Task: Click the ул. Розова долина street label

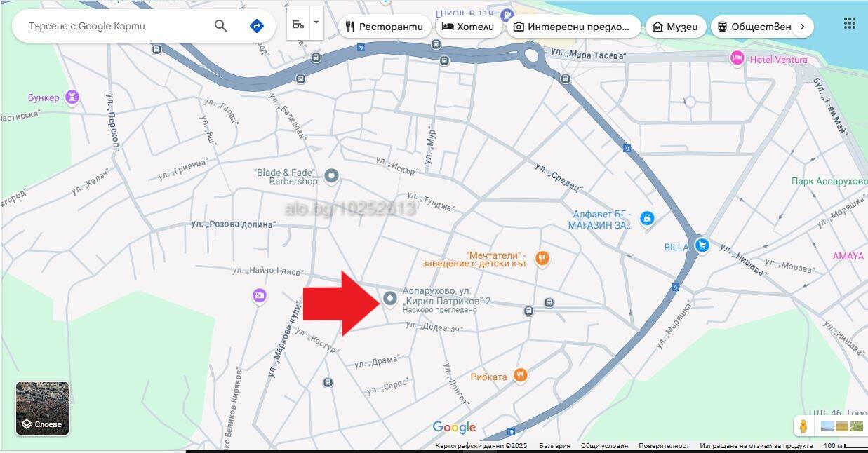Action: (x=234, y=224)
